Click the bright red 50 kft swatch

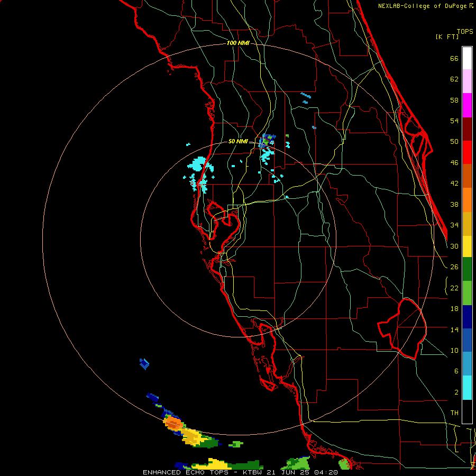(467, 152)
